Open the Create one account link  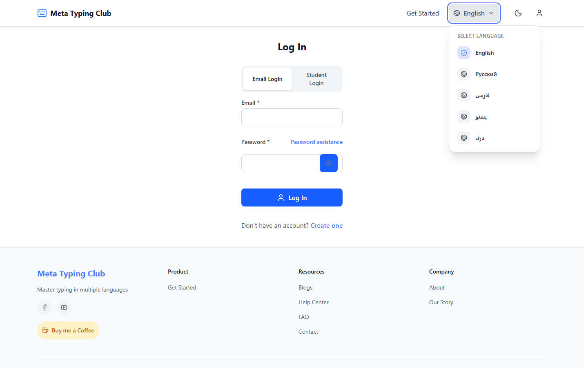coord(327,226)
